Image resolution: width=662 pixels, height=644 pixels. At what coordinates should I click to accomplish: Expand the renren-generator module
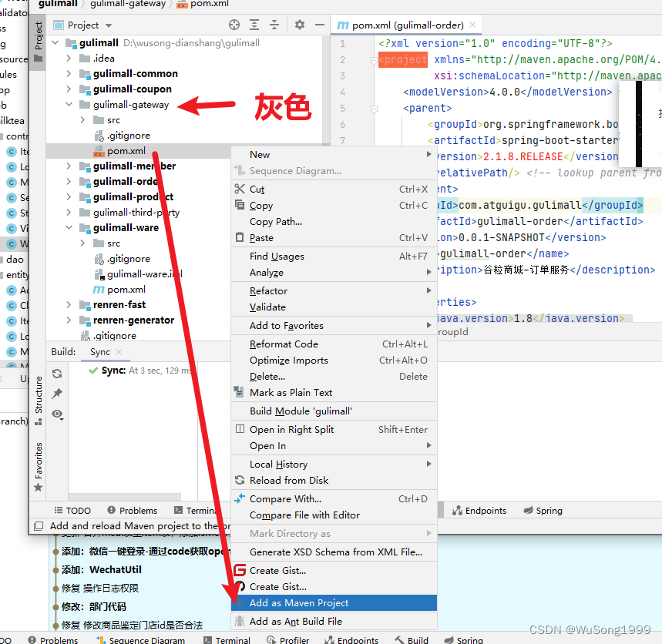point(69,320)
